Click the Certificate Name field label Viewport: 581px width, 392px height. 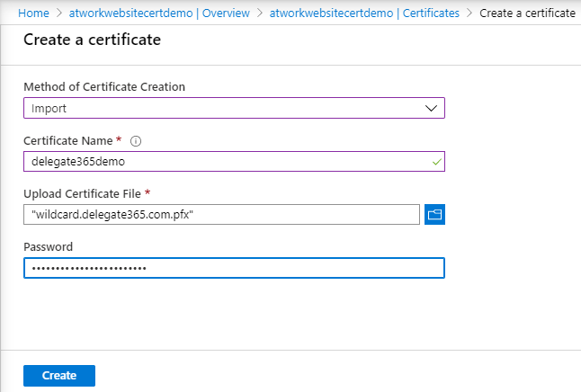coord(69,141)
